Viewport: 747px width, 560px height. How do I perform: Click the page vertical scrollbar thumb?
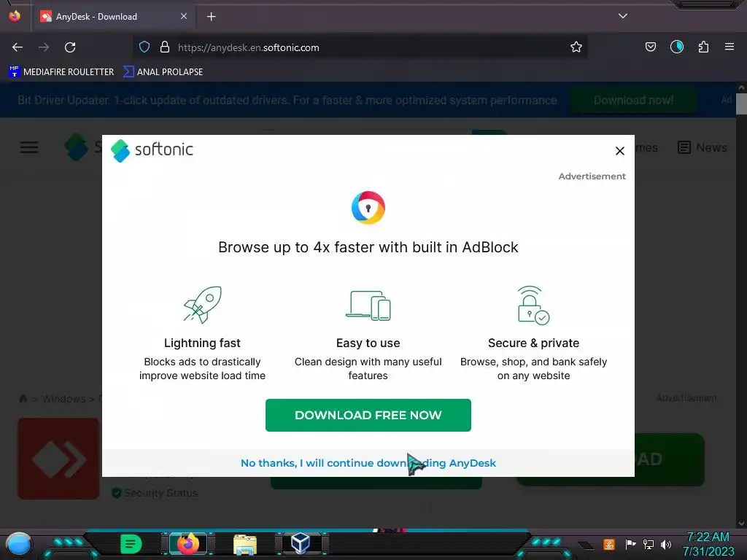(x=741, y=104)
